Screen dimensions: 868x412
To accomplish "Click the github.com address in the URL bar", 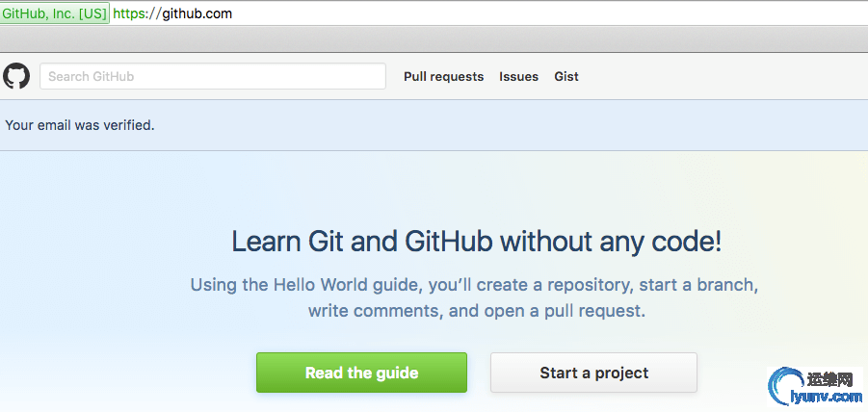I will [x=197, y=13].
